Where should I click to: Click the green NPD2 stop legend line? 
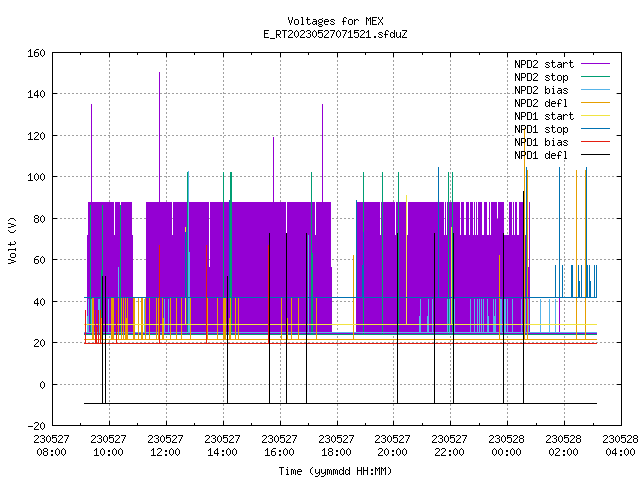pos(596,77)
